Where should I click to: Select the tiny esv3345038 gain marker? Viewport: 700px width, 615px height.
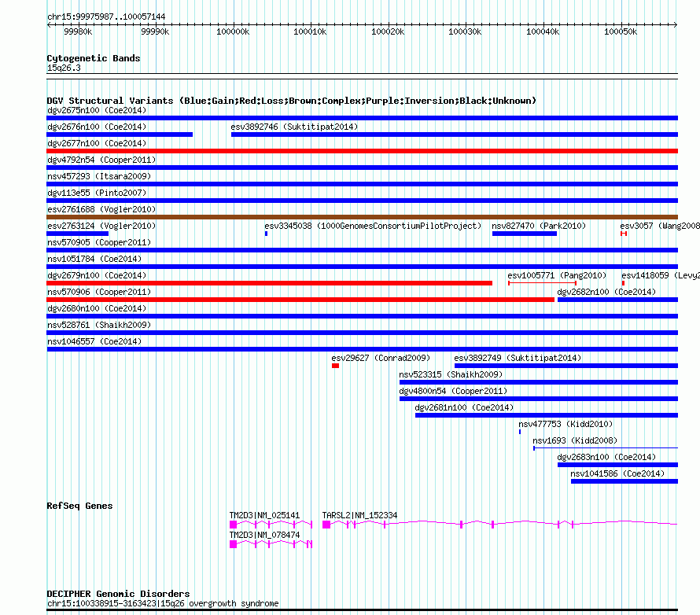266,234
